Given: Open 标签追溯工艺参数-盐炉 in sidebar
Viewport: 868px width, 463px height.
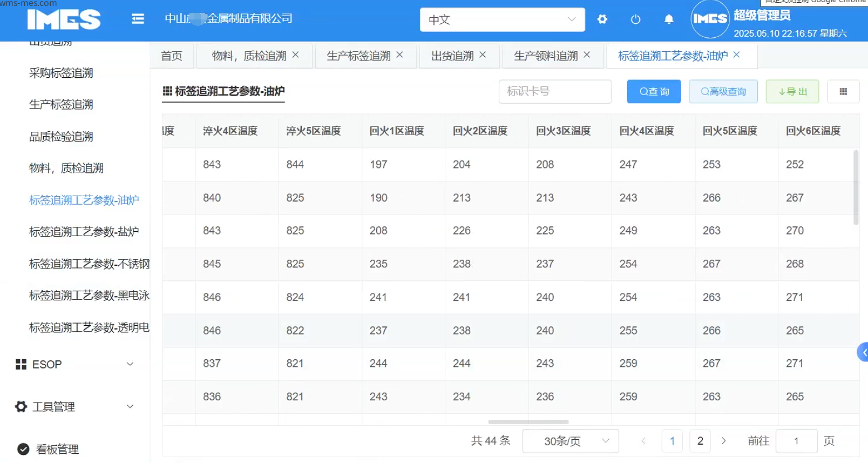Looking at the screenshot, I should (x=84, y=232).
